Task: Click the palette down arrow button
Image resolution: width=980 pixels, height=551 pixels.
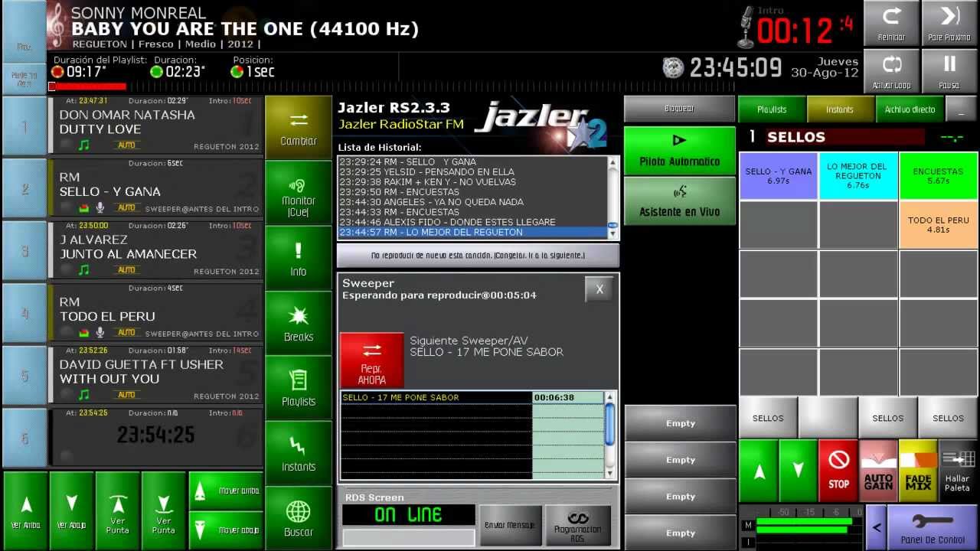Action: click(x=799, y=471)
